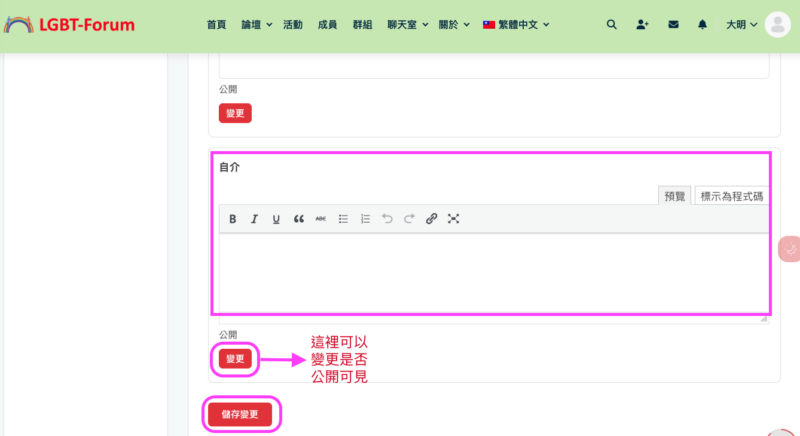Screen dimensions: 800x436
Task: Open notifications with the bell icon
Action: [703, 25]
